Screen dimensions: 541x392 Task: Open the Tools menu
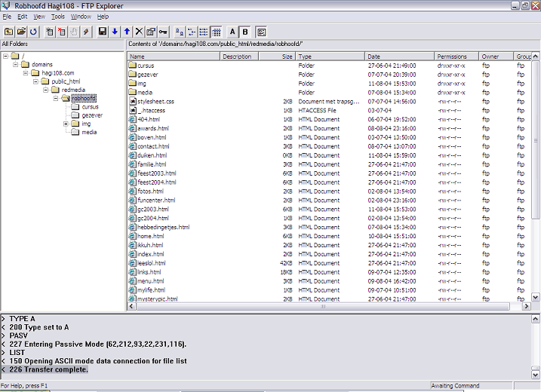(58, 17)
